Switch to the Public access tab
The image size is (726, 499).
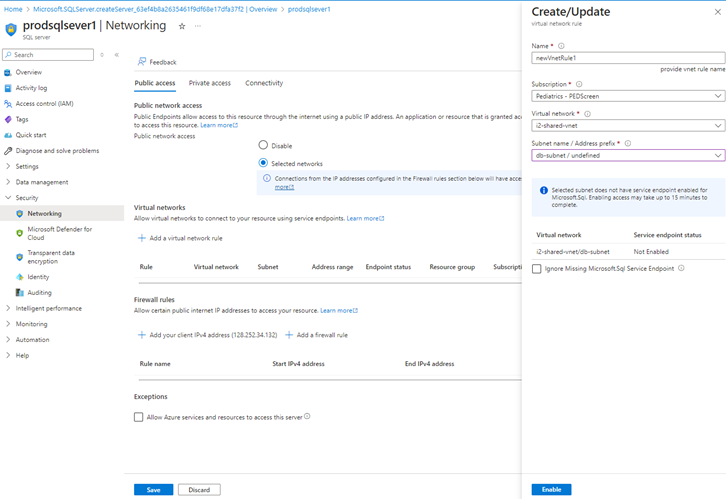[x=155, y=83]
